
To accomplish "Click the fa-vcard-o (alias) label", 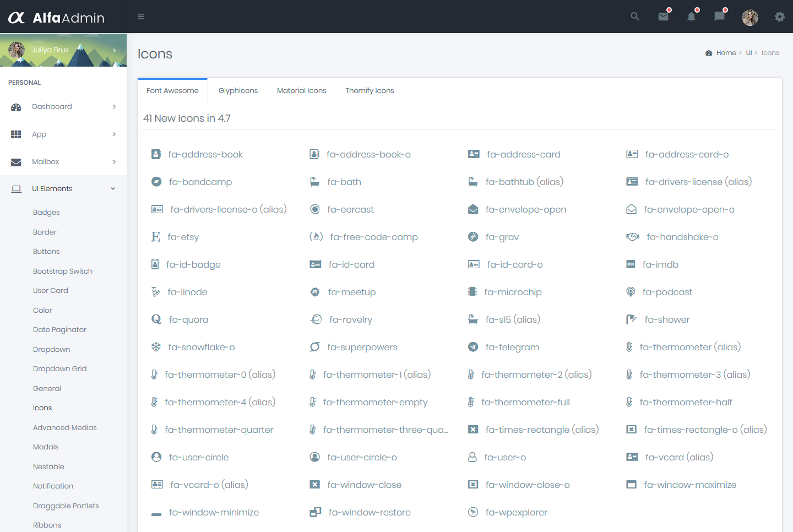I will pos(209,485).
